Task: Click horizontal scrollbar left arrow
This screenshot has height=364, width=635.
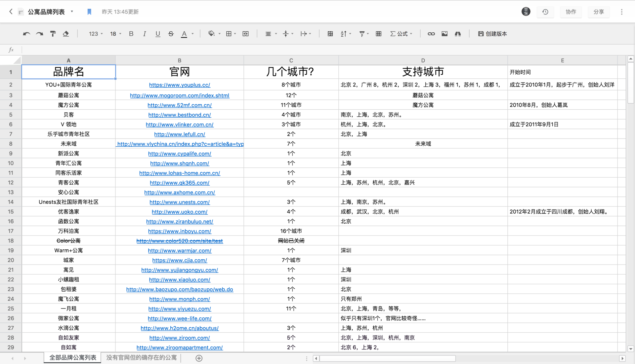Action: pos(316,358)
